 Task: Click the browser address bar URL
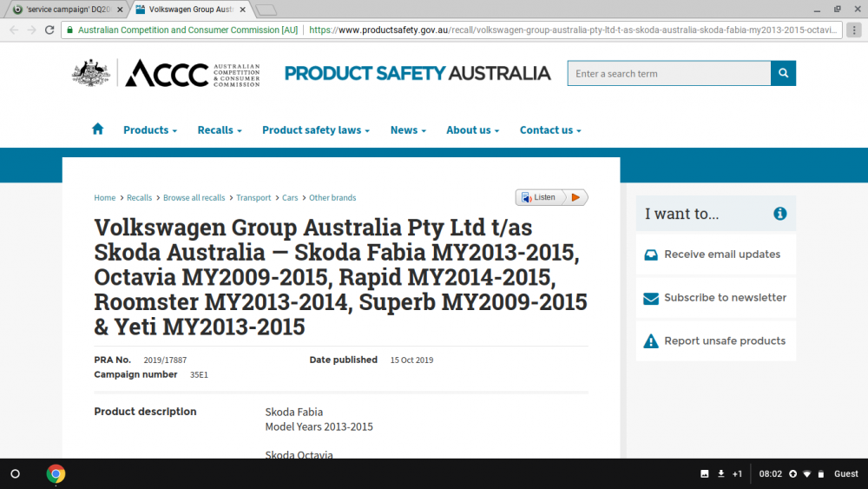click(x=573, y=30)
